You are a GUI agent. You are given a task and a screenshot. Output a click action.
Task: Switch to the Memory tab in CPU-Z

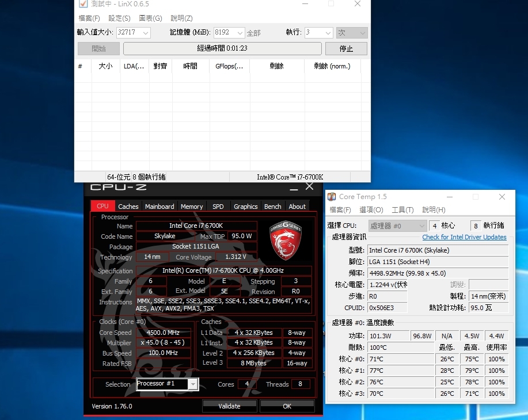[192, 207]
